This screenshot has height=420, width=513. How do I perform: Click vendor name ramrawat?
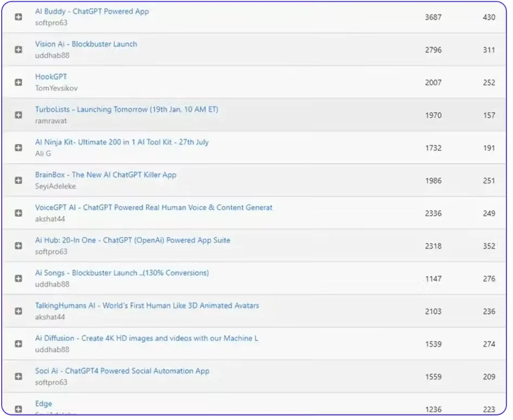[x=51, y=121]
